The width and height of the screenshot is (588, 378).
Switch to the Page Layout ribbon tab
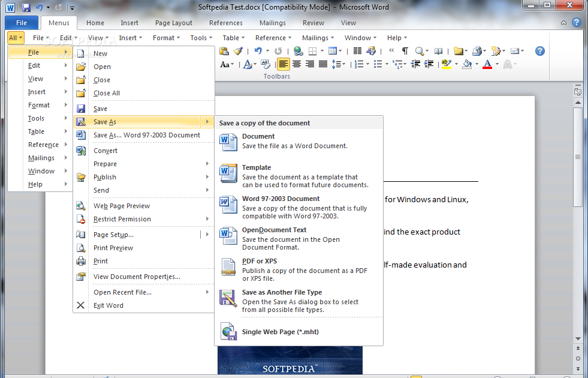tap(174, 23)
